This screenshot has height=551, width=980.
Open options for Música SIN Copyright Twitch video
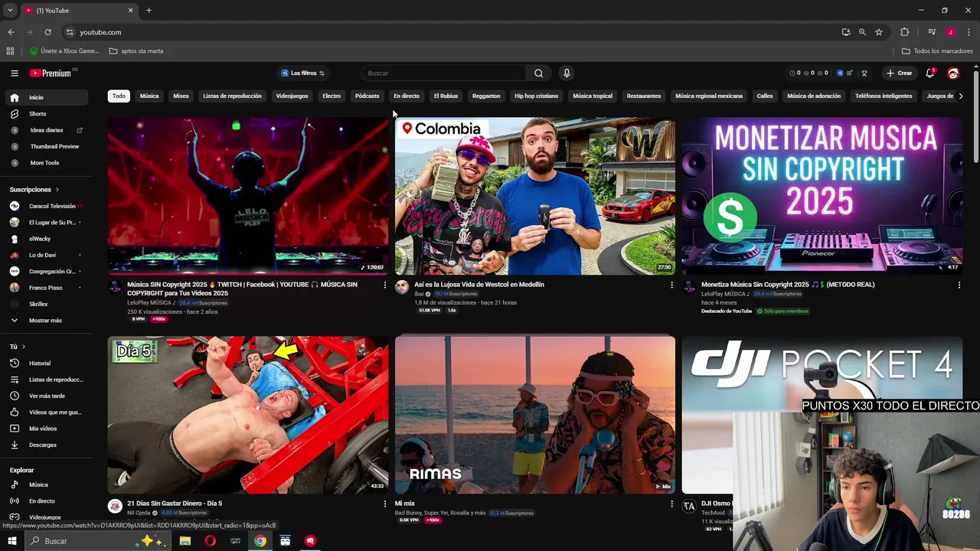coord(384,285)
